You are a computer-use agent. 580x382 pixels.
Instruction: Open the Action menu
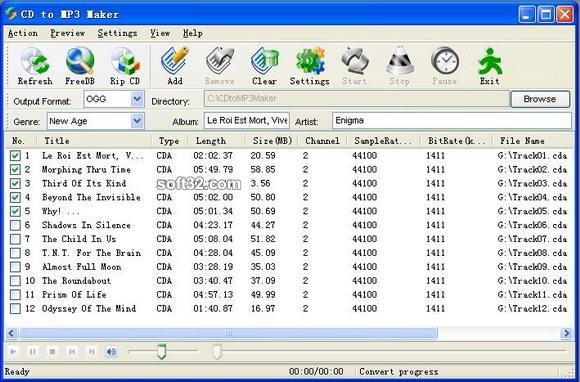coord(23,33)
